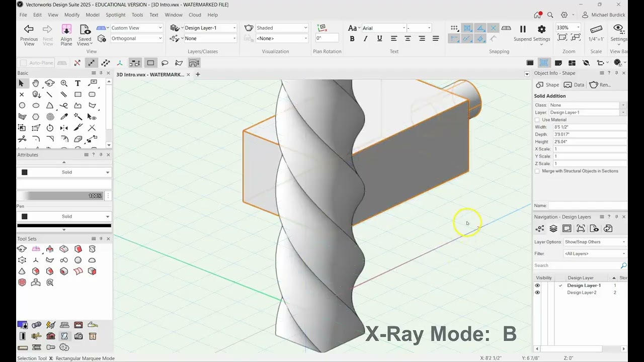Select the Hemisphere tool in Tool Sets
The height and width of the screenshot is (362, 644).
point(92,260)
